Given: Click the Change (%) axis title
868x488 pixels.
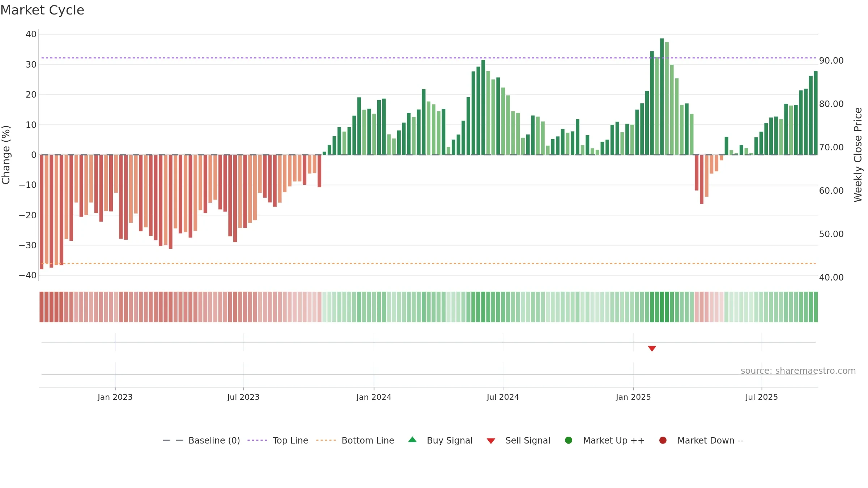Looking at the screenshot, I should click(6, 155).
